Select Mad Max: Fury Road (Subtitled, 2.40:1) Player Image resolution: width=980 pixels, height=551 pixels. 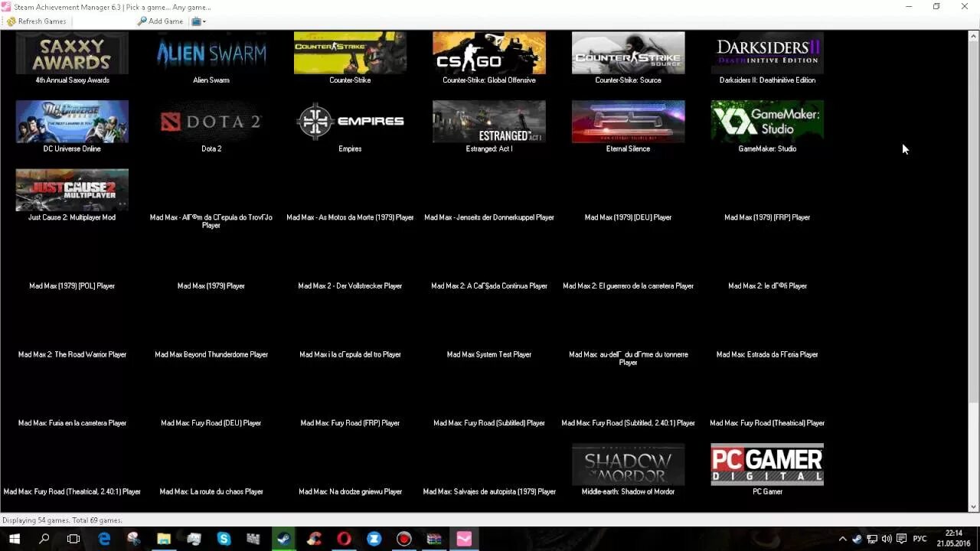[628, 423]
